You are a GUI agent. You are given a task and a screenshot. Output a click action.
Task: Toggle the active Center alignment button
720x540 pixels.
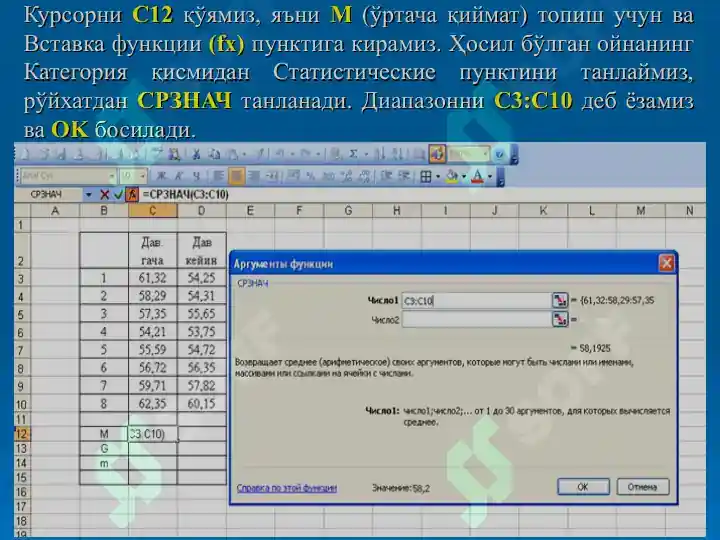pyautogui.click(x=236, y=176)
